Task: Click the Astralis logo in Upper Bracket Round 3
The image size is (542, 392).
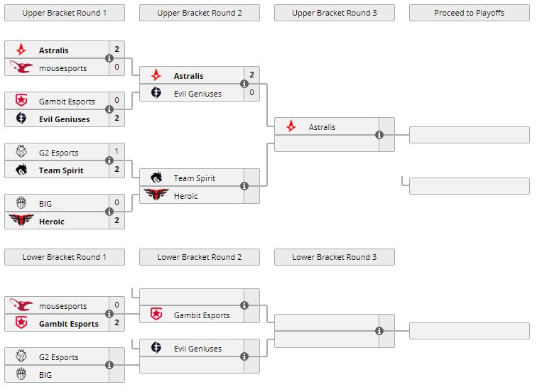Action: point(291,127)
